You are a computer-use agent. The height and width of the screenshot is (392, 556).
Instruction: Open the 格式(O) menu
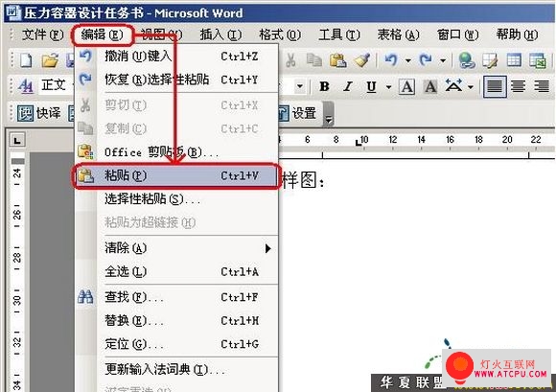pos(280,35)
